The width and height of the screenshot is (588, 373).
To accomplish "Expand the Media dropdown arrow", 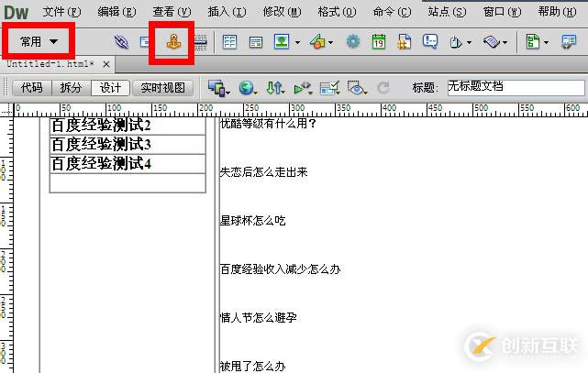I will (x=331, y=42).
